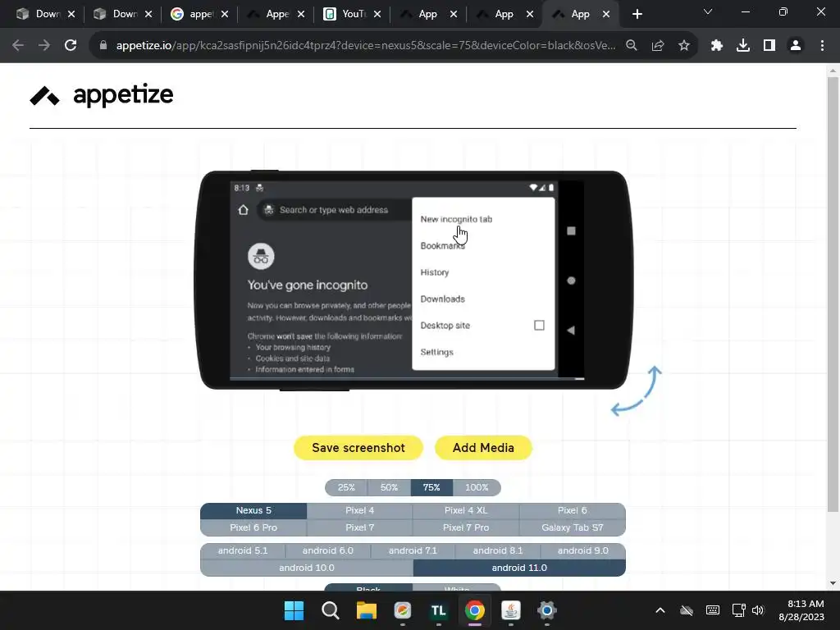Open the settings gear app in taskbar

547,610
